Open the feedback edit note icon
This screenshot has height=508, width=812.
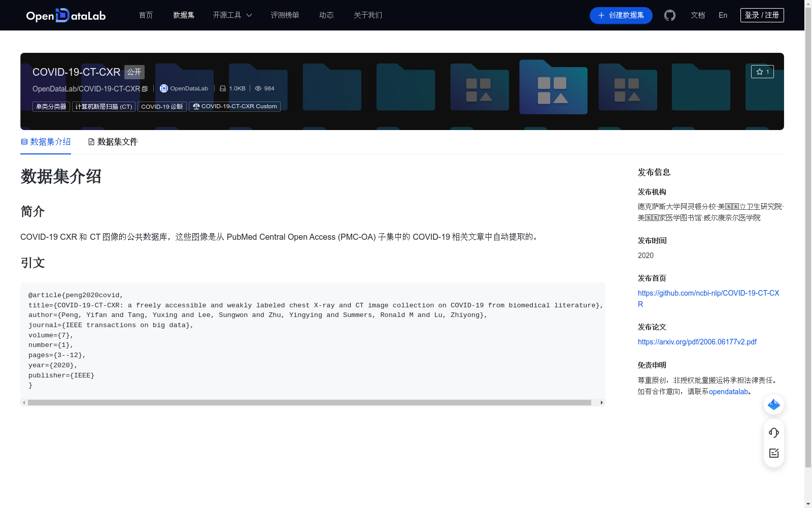774,453
